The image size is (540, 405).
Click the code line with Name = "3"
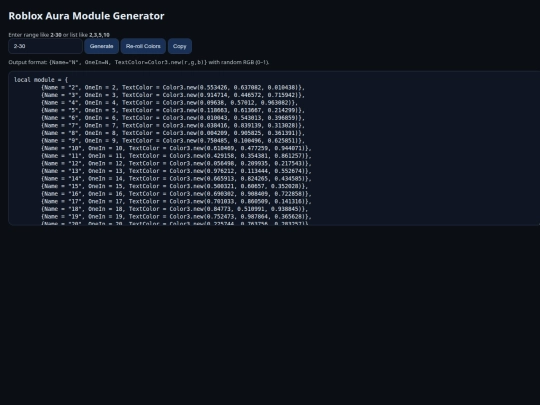[x=173, y=95]
